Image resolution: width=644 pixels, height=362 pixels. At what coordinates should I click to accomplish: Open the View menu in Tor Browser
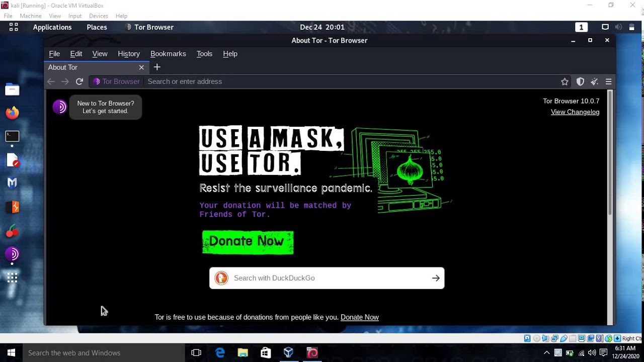click(x=100, y=54)
